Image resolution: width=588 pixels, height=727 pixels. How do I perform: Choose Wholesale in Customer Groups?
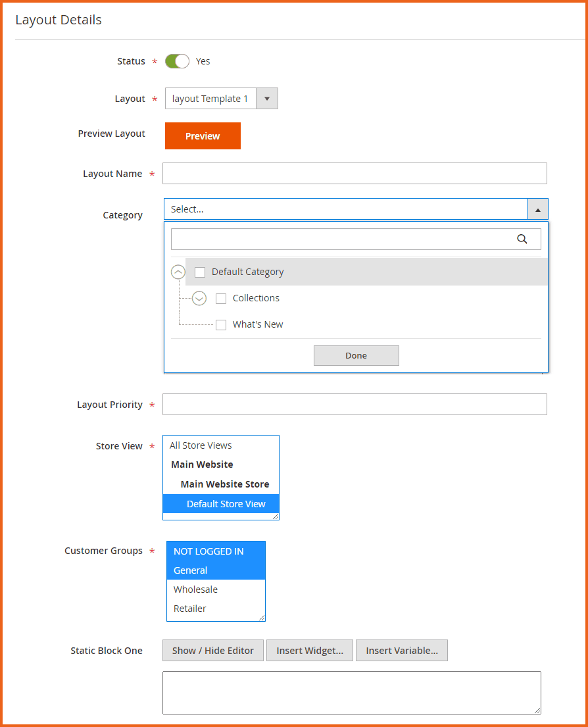[x=195, y=589]
